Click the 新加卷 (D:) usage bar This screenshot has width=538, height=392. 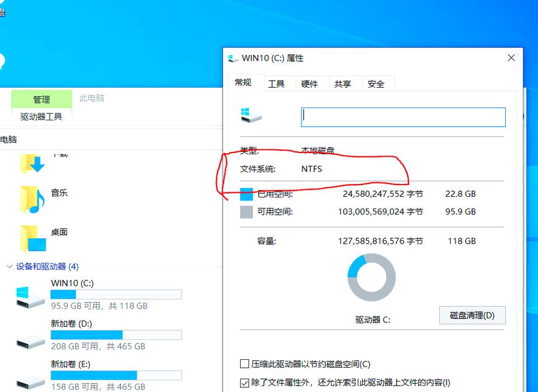(116, 335)
